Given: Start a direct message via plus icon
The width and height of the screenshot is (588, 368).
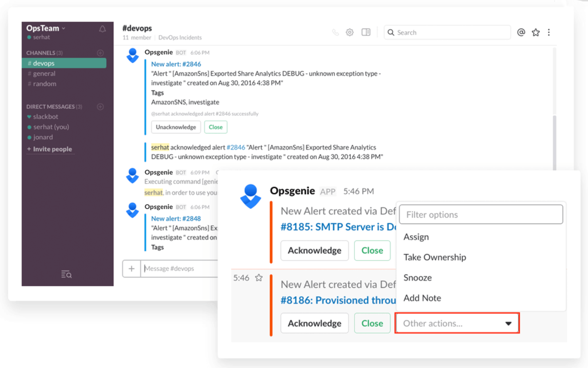Looking at the screenshot, I should point(100,106).
